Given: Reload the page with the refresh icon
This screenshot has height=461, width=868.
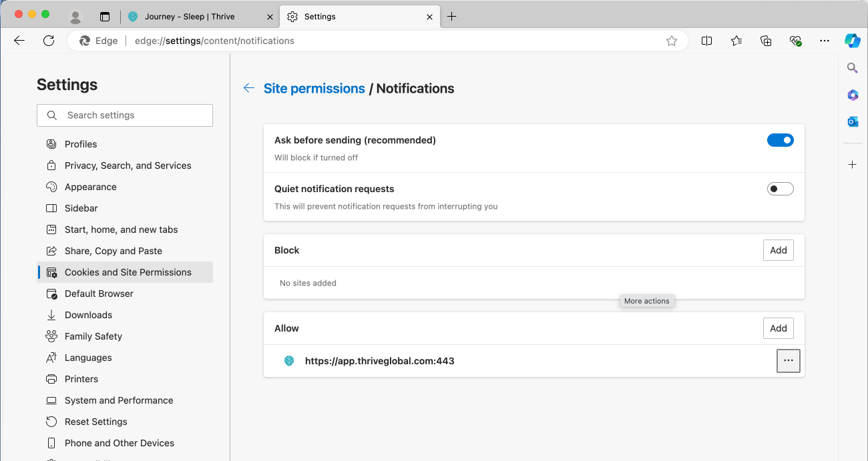Looking at the screenshot, I should 49,41.
